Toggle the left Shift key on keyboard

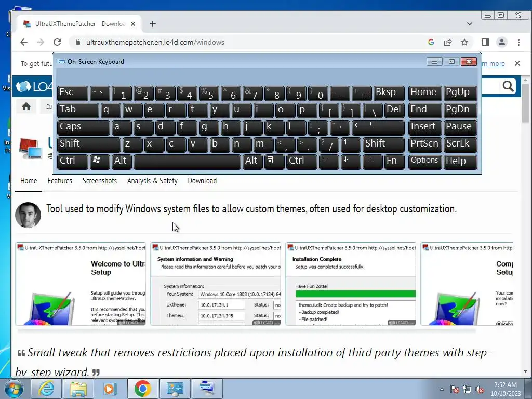pos(89,144)
